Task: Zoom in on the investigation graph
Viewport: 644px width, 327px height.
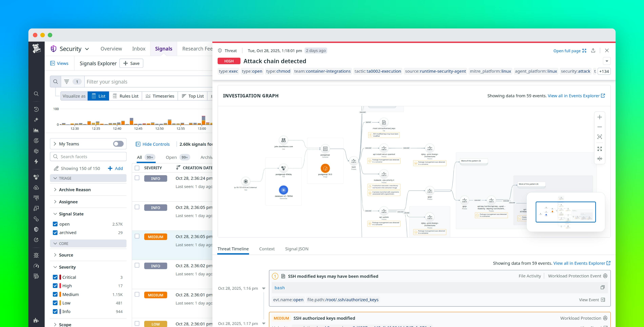Action: tap(600, 117)
